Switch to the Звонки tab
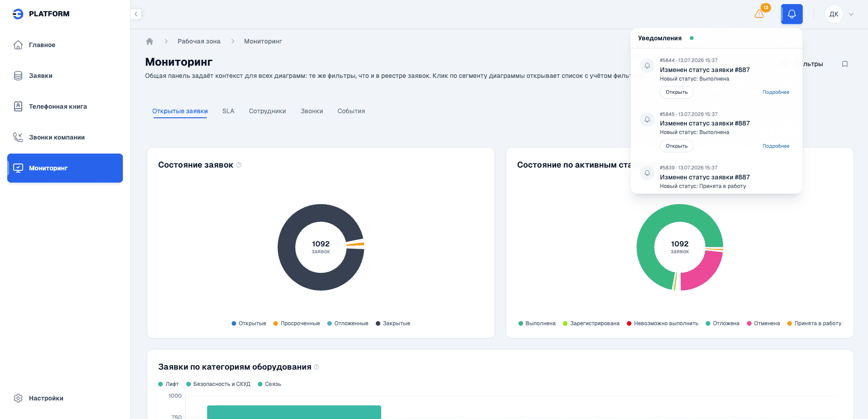 pos(312,111)
